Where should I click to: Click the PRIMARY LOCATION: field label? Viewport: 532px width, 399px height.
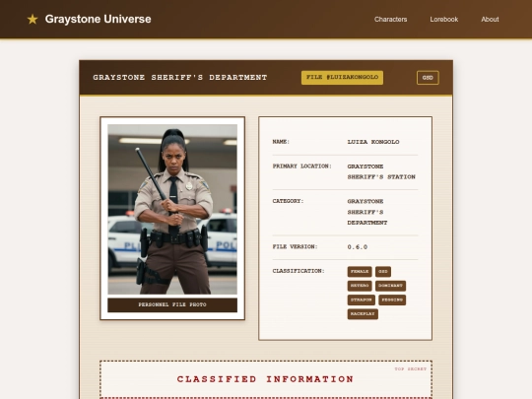coord(302,166)
